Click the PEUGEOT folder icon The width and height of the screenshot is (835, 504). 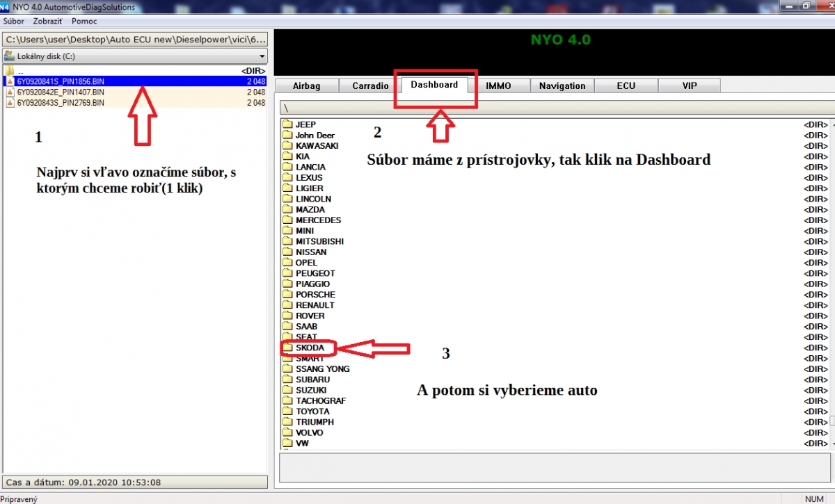point(287,273)
